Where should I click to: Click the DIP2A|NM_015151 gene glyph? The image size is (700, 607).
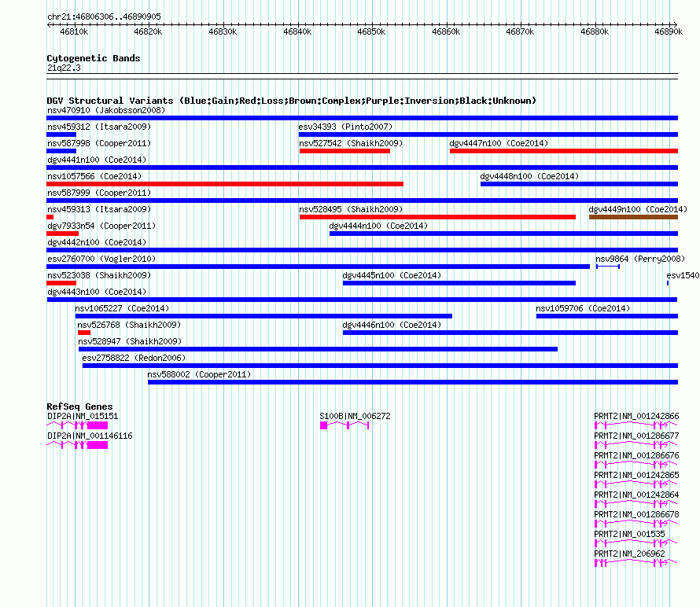tap(77, 425)
